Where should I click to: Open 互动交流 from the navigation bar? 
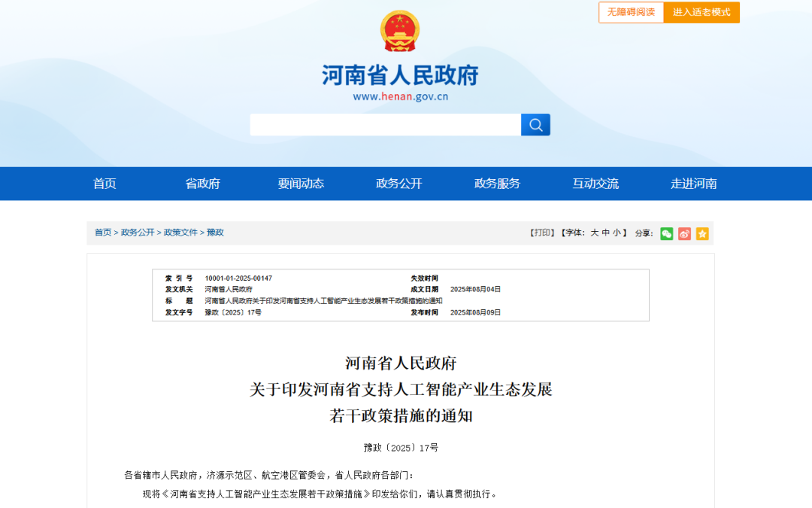pyautogui.click(x=595, y=184)
